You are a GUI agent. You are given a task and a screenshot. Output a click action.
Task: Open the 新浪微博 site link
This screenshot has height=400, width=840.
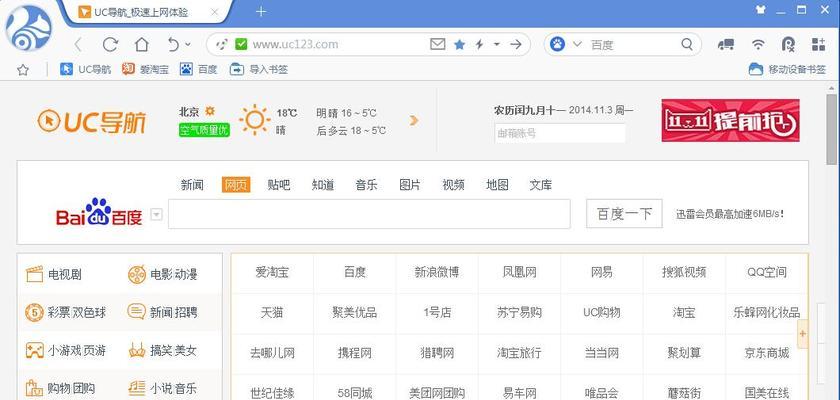coord(437,273)
